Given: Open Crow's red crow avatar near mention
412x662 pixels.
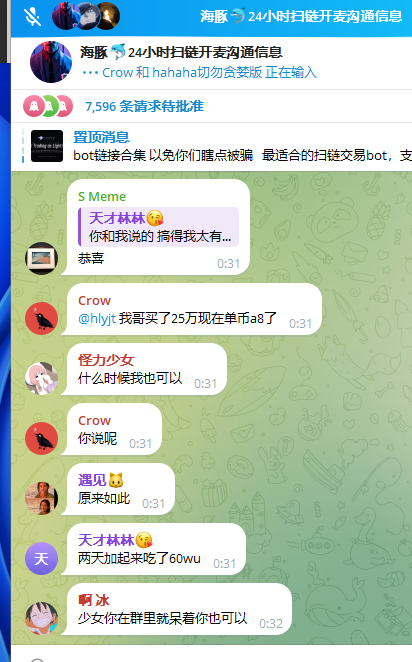Looking at the screenshot, I should (x=41, y=318).
